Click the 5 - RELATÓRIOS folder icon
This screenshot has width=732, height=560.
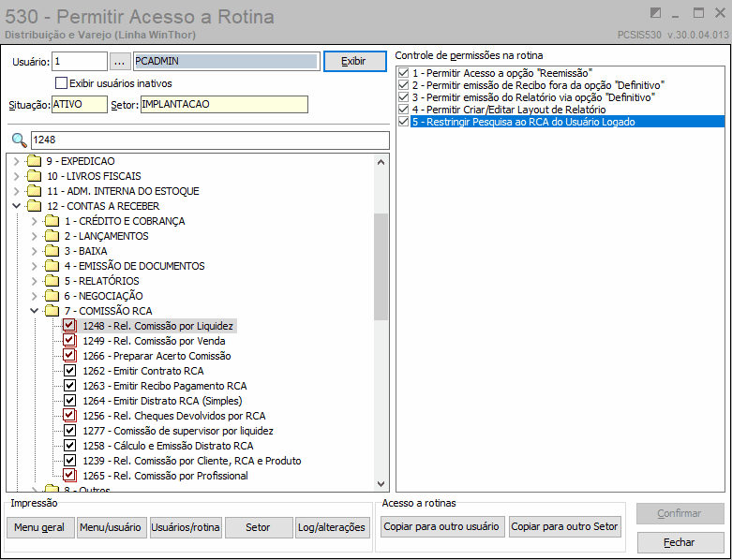click(x=52, y=281)
